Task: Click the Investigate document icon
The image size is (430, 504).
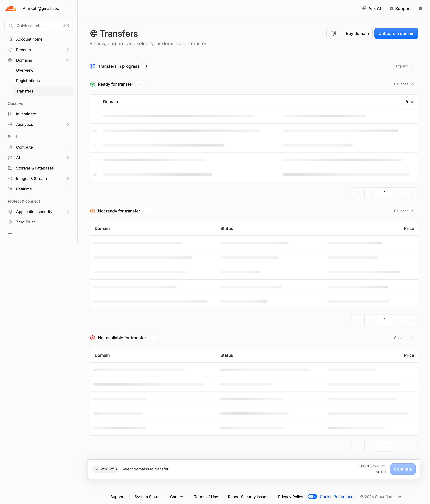Action: point(10,114)
